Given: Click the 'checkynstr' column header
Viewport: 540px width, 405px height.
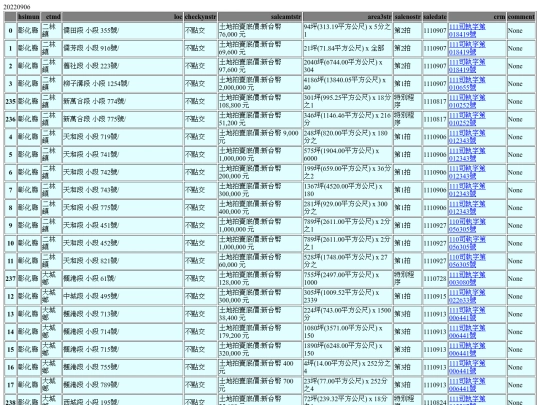Looking at the screenshot, I should coord(200,17).
